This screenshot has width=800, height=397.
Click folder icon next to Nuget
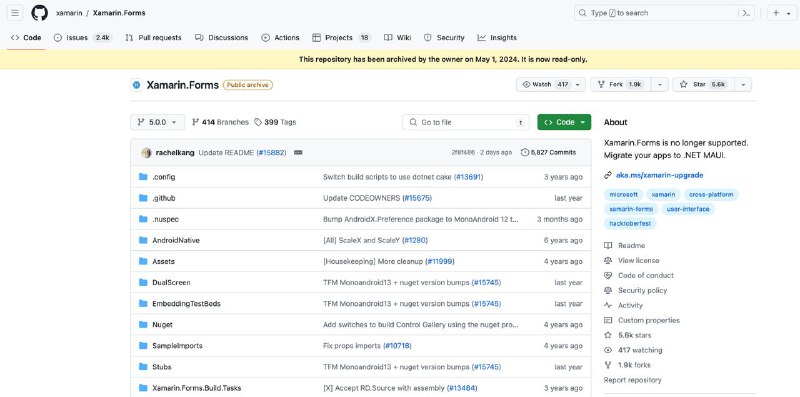click(x=143, y=325)
